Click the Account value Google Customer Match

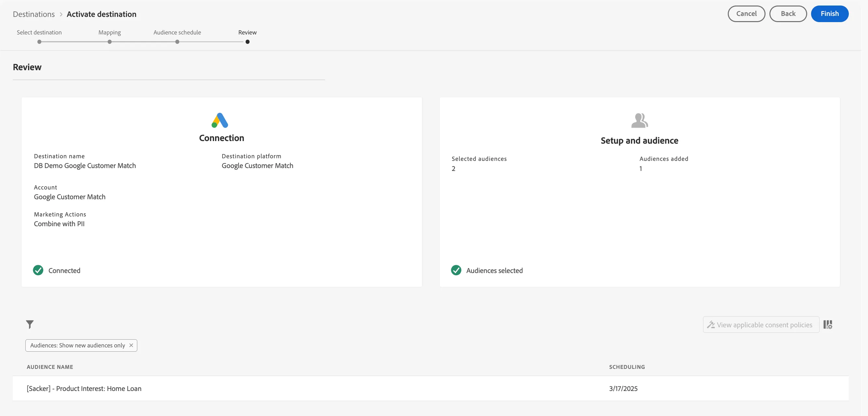(70, 197)
